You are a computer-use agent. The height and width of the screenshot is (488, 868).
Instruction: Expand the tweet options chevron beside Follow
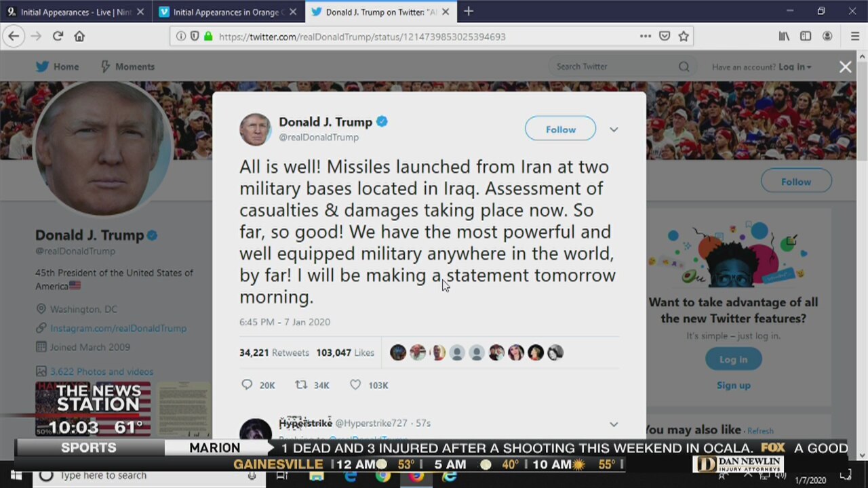[614, 129]
